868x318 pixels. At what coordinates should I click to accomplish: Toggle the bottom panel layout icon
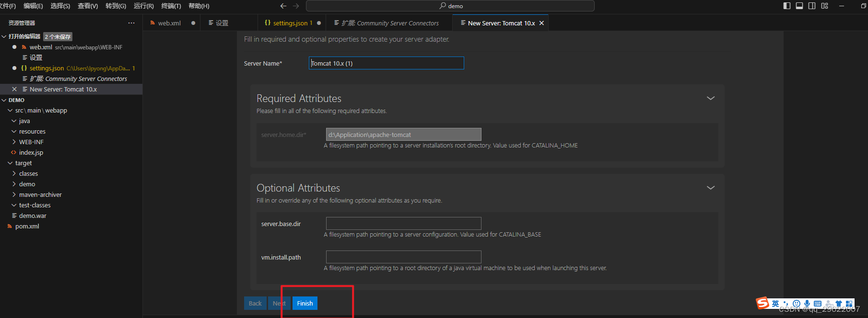tap(799, 6)
